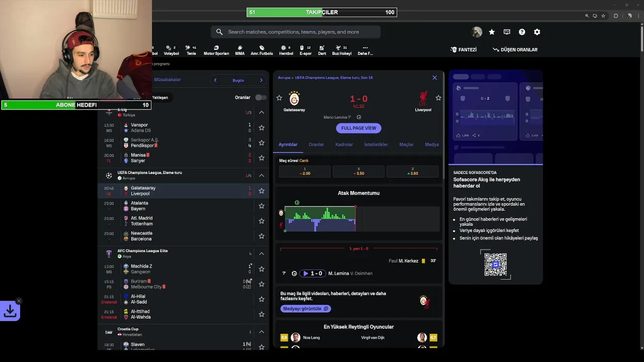
Task: Switch to the Kadrolar tab
Action: pos(344,144)
